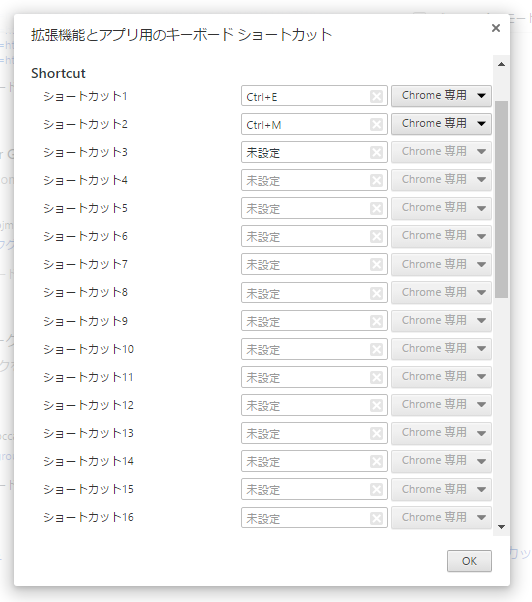Confirm the dialog with the OK button
This screenshot has height=602, width=532.
point(469,561)
